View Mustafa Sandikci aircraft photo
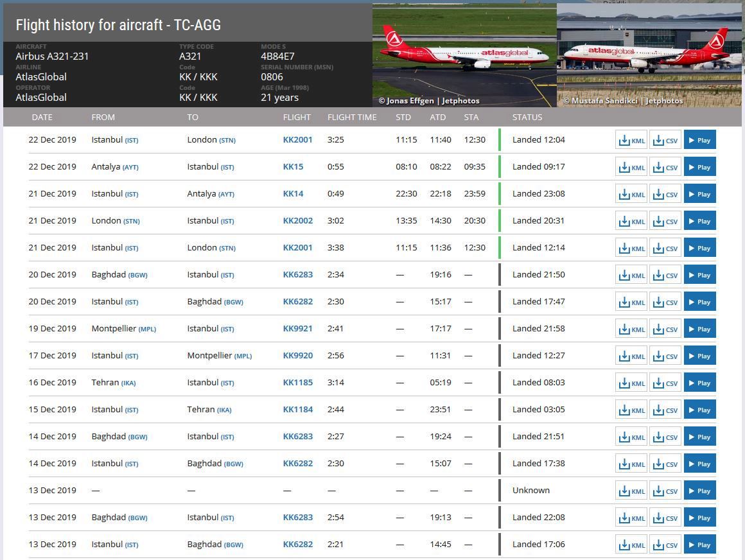This screenshot has height=560, width=745. (649, 55)
